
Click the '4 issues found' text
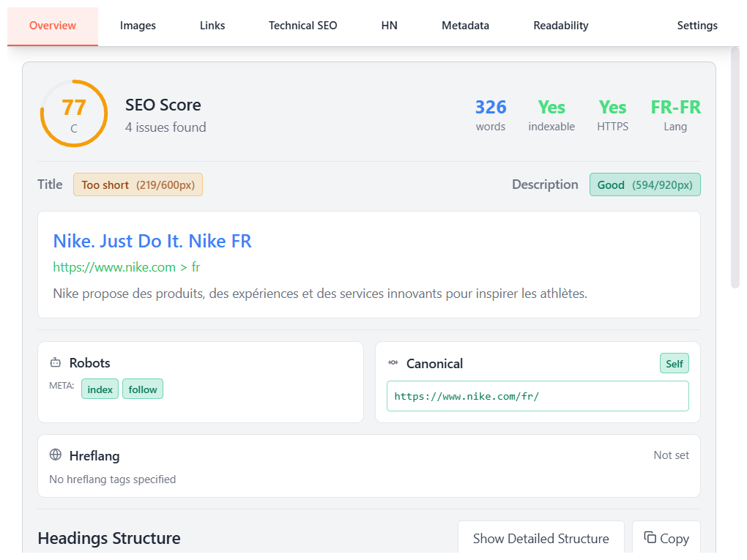166,127
